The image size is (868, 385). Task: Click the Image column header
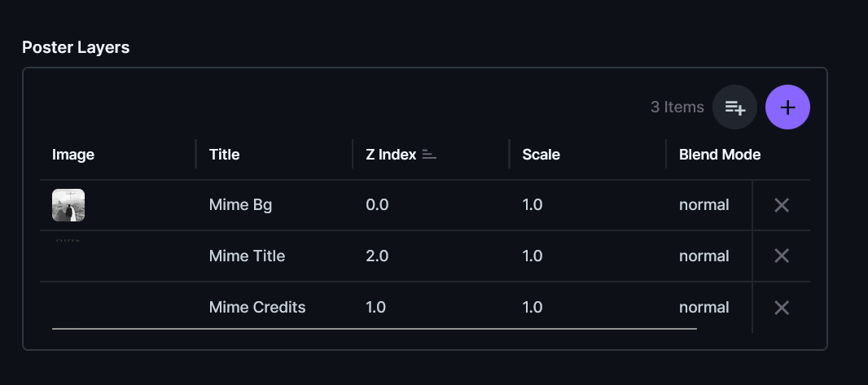[73, 155]
